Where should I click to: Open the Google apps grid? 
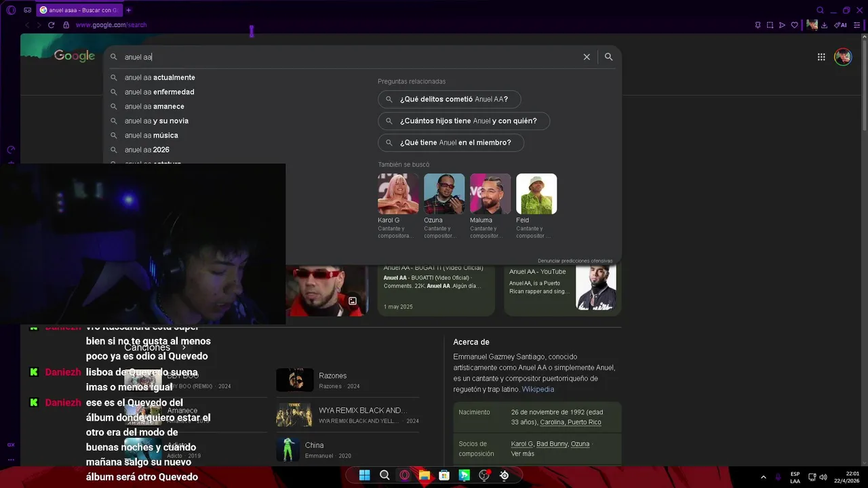pyautogui.click(x=821, y=57)
